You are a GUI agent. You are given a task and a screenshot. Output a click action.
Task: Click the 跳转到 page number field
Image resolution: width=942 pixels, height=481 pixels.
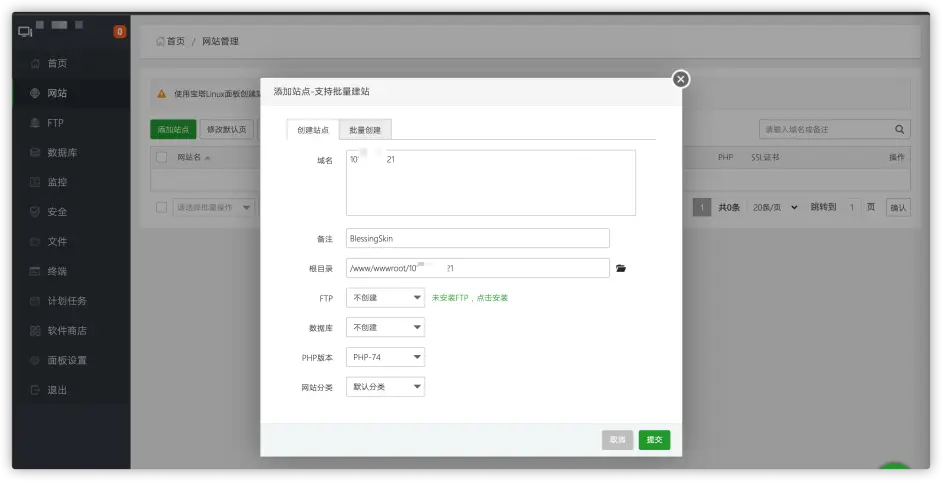851,208
